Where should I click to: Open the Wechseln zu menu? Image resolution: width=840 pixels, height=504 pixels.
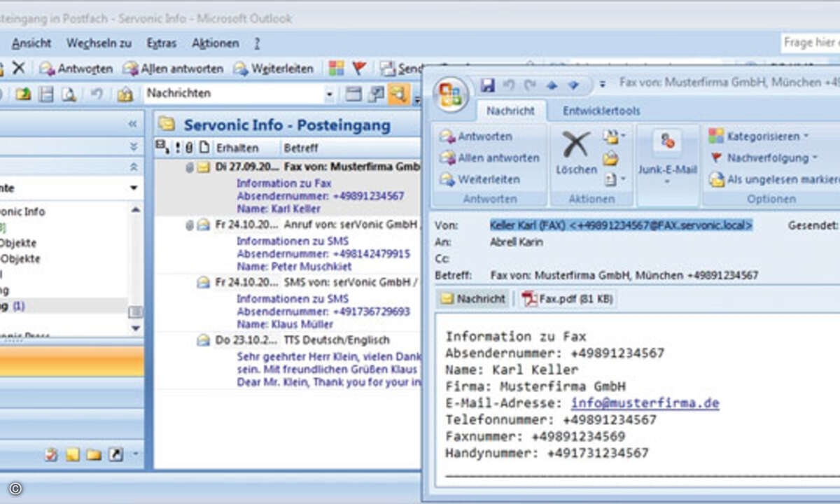99,43
